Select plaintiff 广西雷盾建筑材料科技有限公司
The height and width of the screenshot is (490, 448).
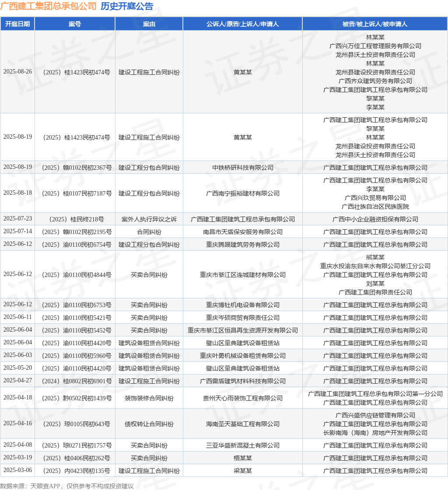pos(243,381)
